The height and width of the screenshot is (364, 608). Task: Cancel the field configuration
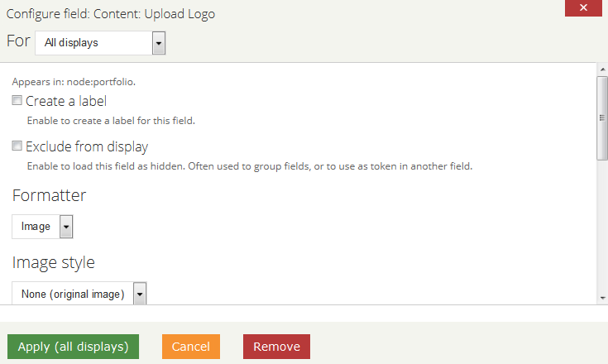point(191,347)
